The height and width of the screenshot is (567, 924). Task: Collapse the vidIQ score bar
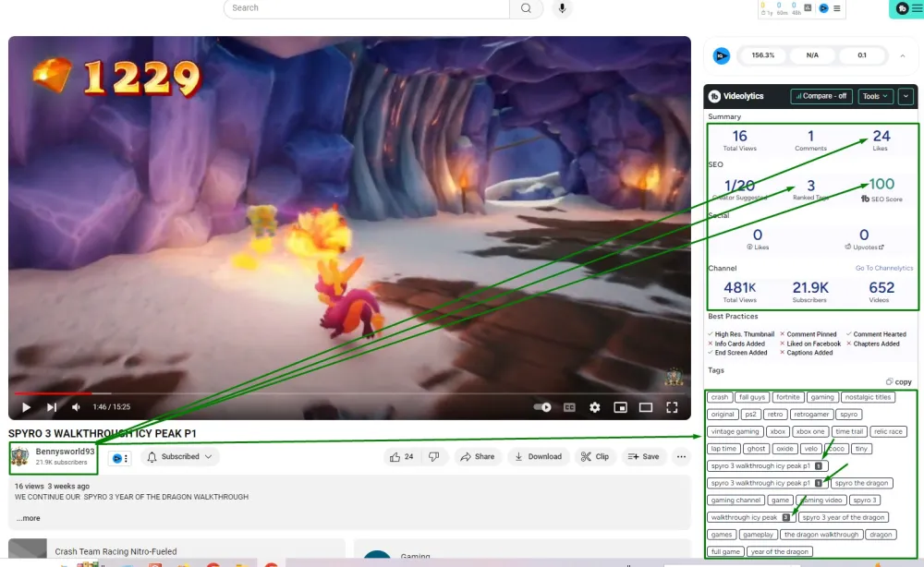902,56
